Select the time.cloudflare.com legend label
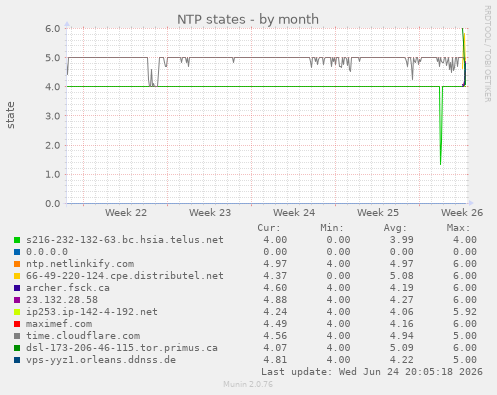The height and width of the screenshot is (395, 497). pos(83,336)
